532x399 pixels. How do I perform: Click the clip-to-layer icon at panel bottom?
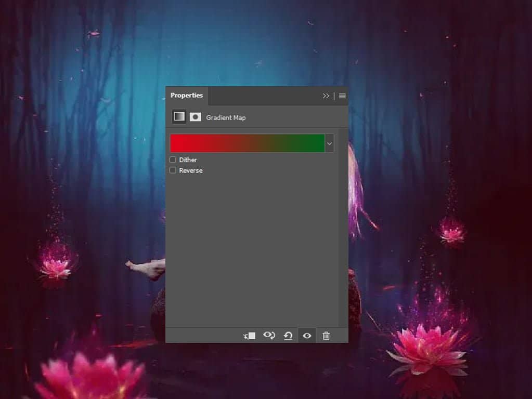[249, 336]
